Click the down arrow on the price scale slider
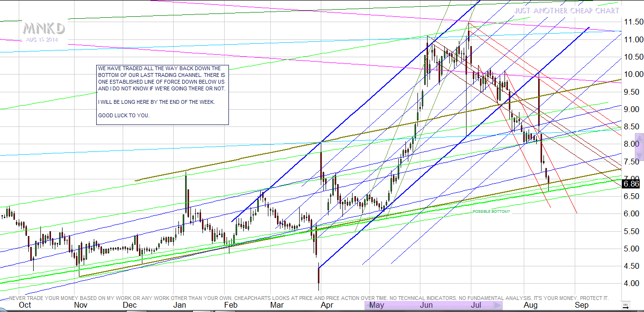 [x=639, y=156]
